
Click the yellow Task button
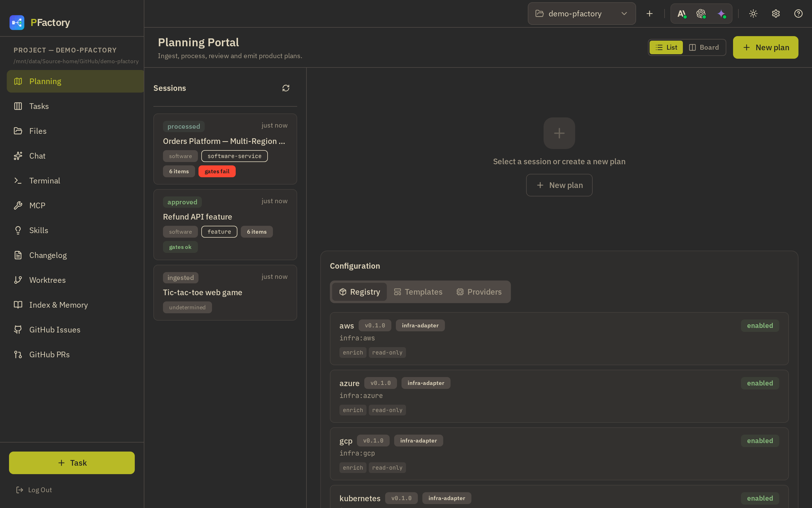click(x=72, y=463)
